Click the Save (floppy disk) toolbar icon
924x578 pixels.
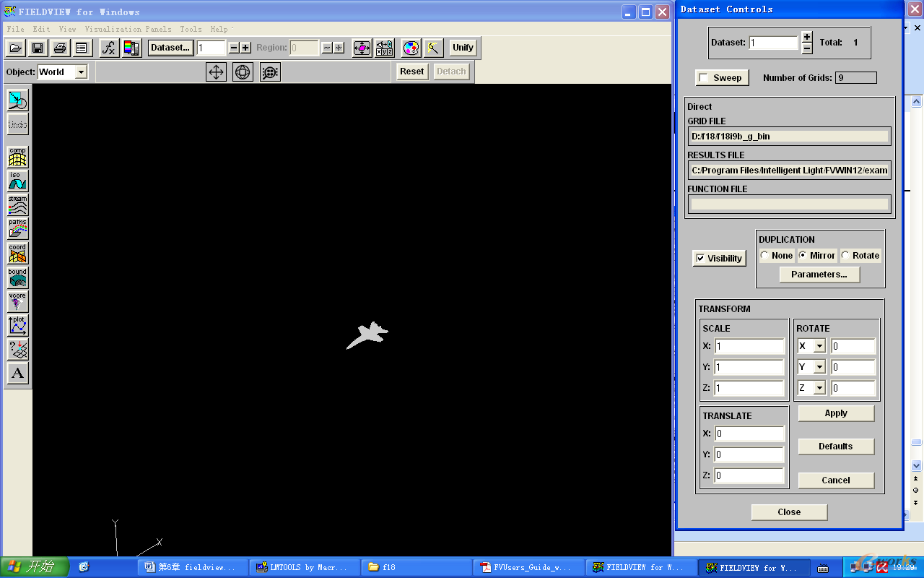click(x=38, y=48)
